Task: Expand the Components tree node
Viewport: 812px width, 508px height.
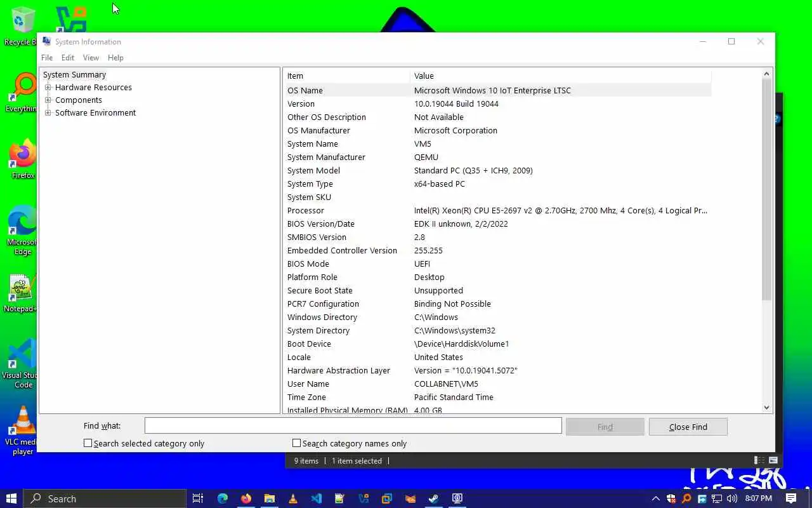Action: point(48,100)
